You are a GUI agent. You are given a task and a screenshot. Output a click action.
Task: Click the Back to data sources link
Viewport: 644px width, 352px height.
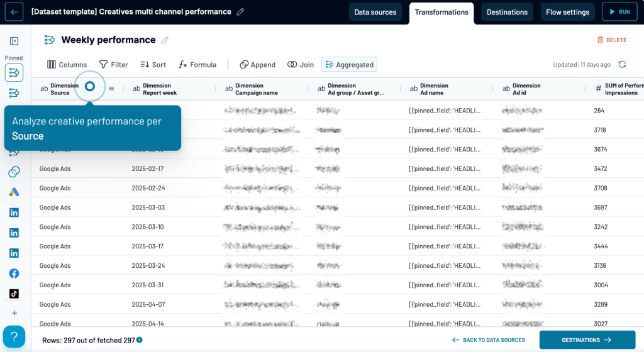pyautogui.click(x=489, y=340)
